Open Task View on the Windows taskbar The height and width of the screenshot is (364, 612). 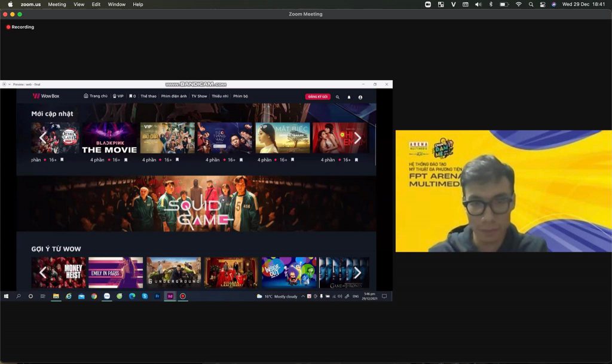coord(43,296)
